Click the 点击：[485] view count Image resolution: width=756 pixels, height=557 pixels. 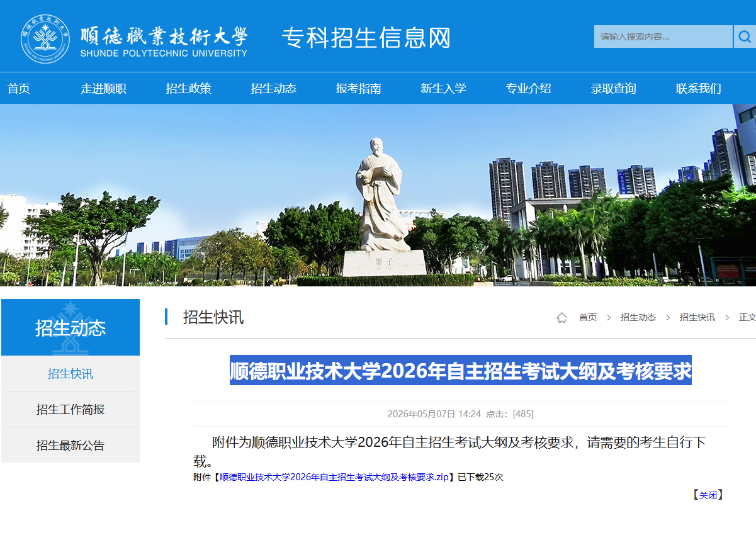pos(510,414)
